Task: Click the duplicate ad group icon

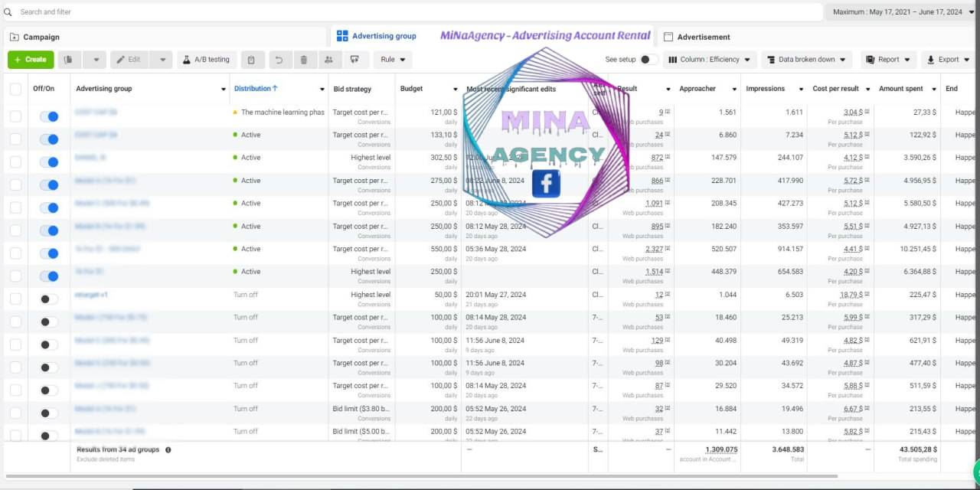Action: coord(69,60)
